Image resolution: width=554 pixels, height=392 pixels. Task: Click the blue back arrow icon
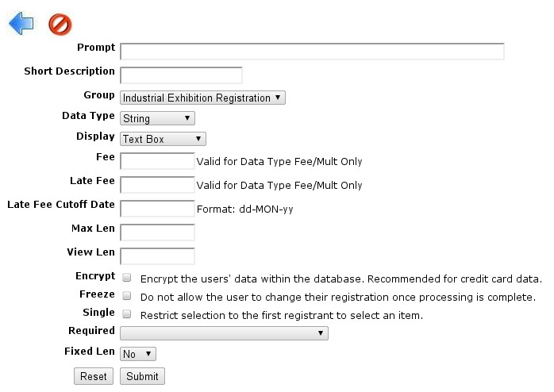pyautogui.click(x=21, y=23)
